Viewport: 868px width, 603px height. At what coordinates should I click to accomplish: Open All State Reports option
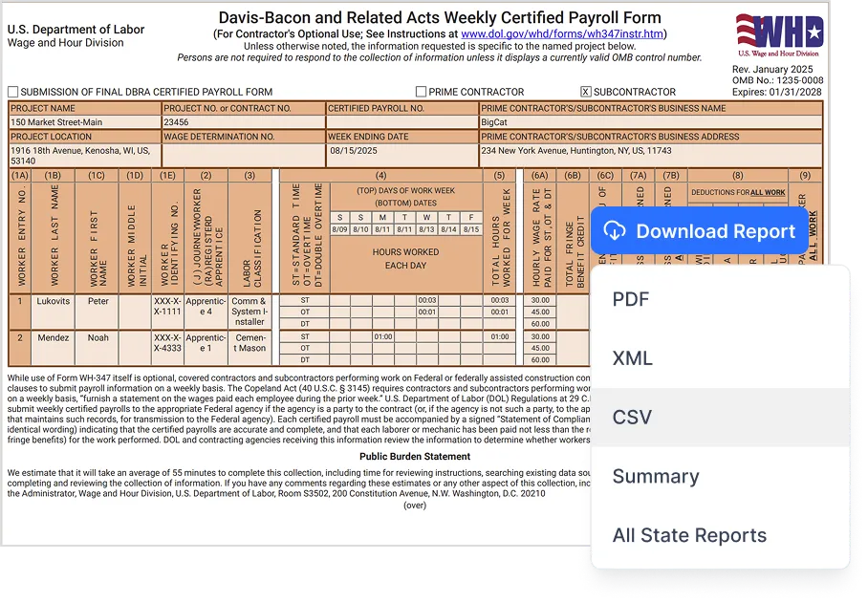(720, 535)
